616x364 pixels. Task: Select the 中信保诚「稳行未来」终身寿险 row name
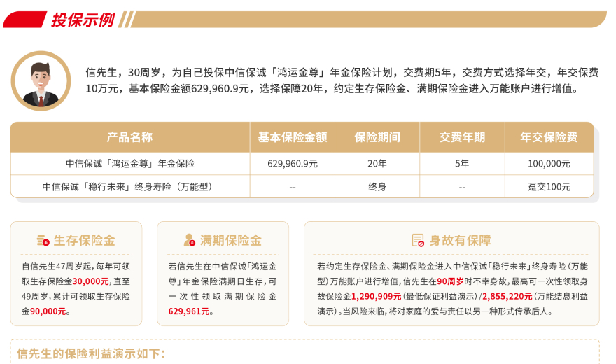128,186
